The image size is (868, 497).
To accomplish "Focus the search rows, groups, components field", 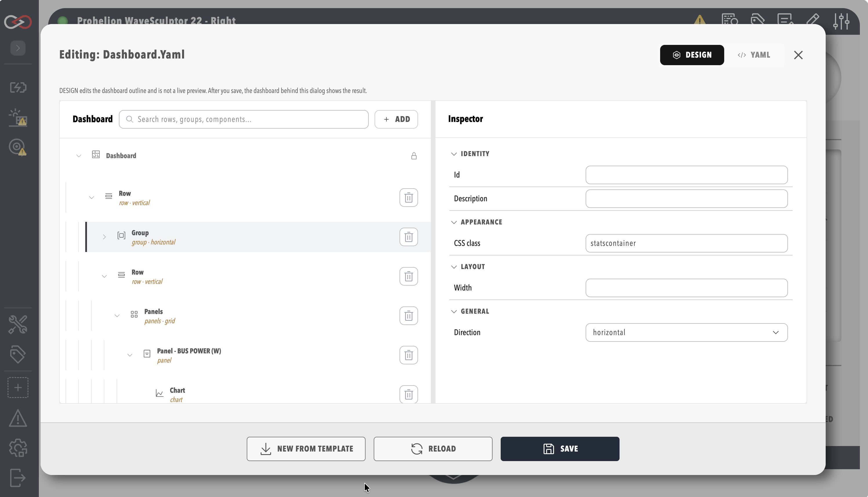I will click(x=244, y=119).
